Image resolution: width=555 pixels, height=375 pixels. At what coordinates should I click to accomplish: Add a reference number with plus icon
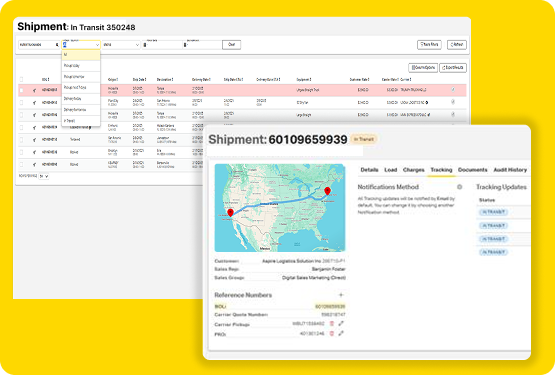[x=341, y=295]
